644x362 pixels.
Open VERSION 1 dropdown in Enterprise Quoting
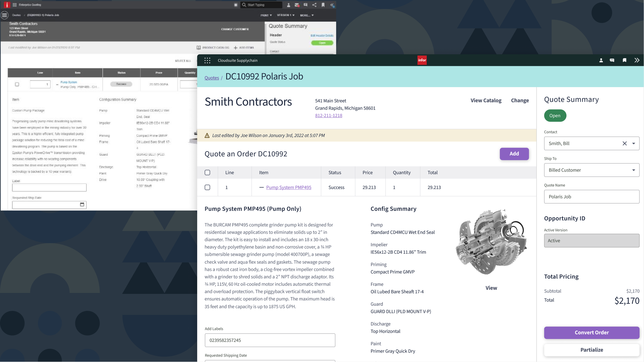[286, 15]
